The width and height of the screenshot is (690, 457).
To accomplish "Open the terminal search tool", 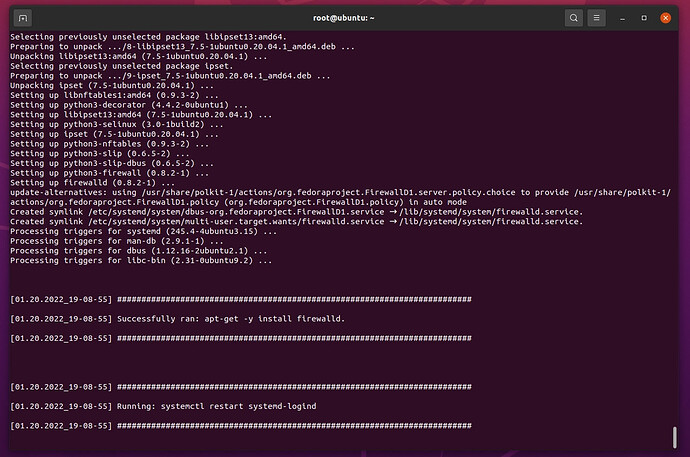I will (x=573, y=18).
